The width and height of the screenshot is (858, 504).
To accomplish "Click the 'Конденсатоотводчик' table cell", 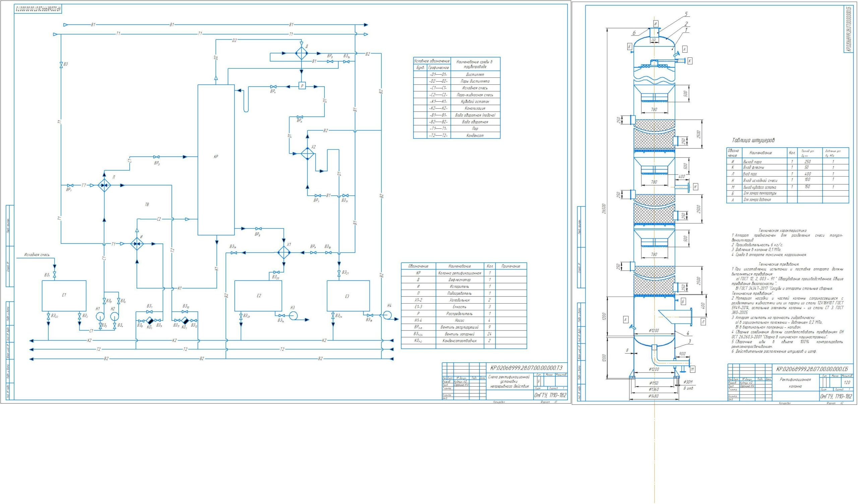I will [459, 340].
